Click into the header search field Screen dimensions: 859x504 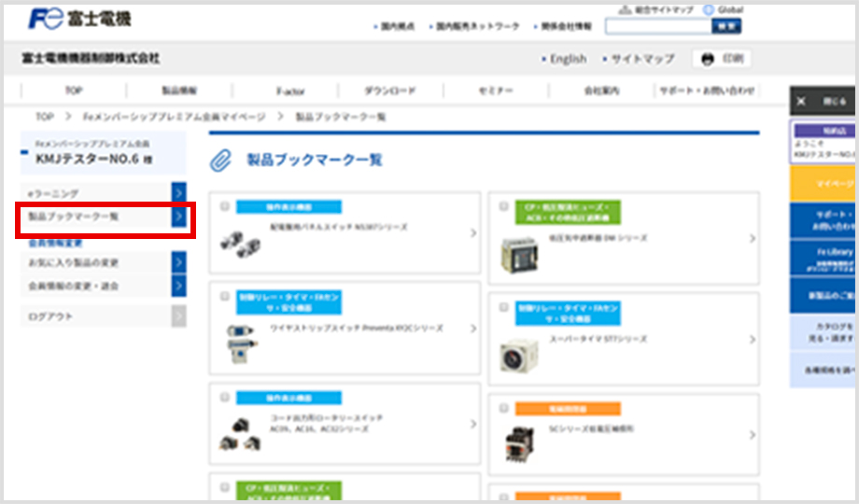[658, 26]
